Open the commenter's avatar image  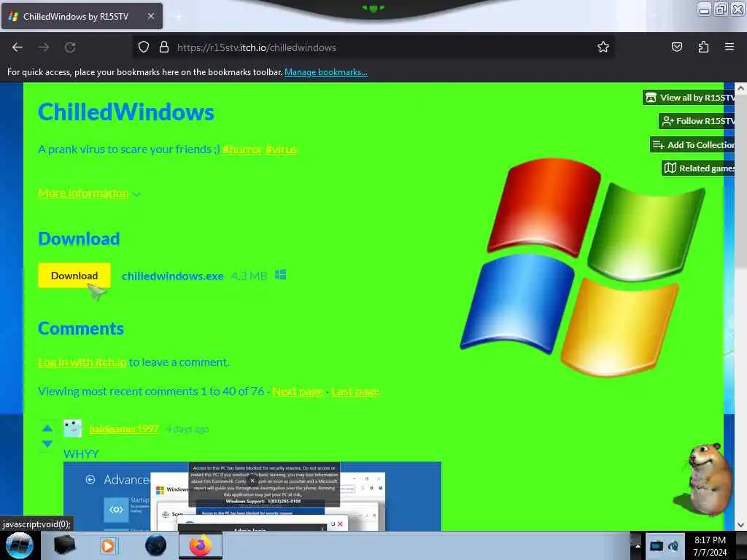tap(72, 429)
